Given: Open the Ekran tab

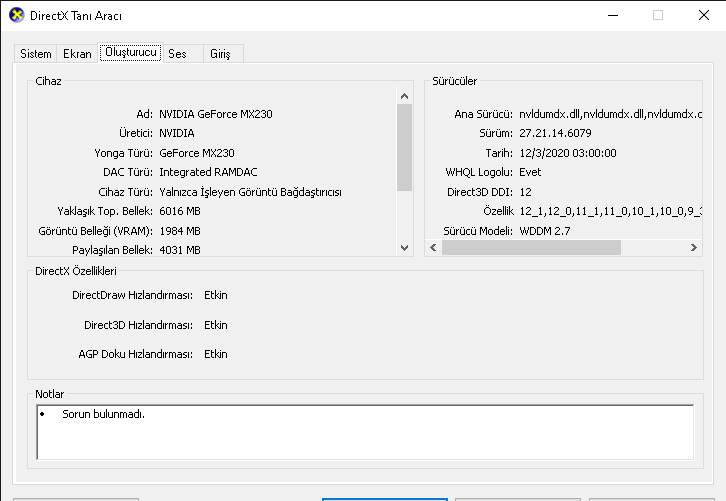Looking at the screenshot, I should click(77, 54).
